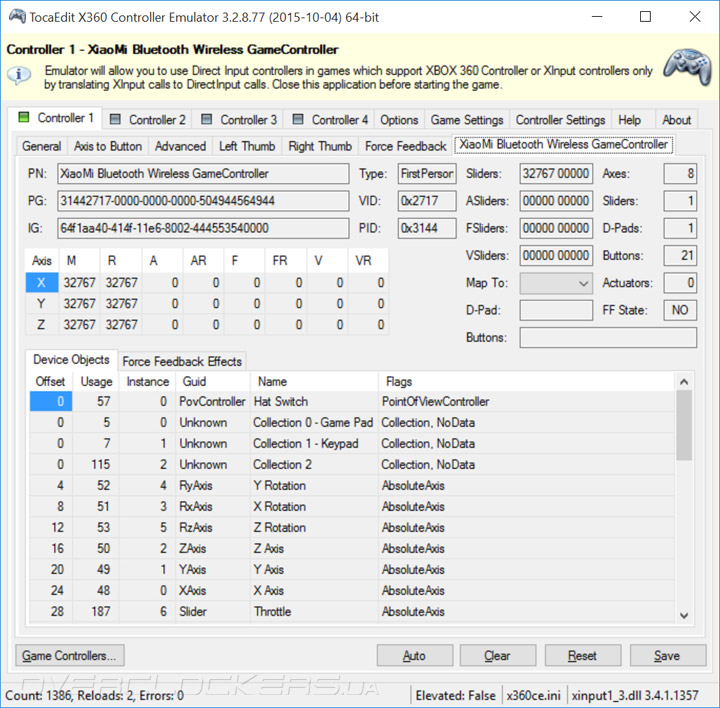
Task: Click the empty D-Pad field
Action: click(556, 310)
